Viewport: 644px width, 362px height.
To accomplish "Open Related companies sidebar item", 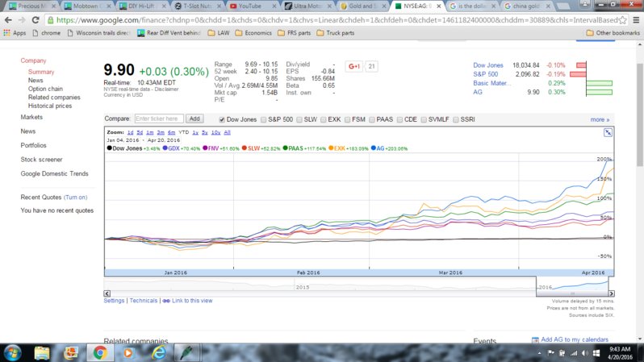I will click(54, 98).
